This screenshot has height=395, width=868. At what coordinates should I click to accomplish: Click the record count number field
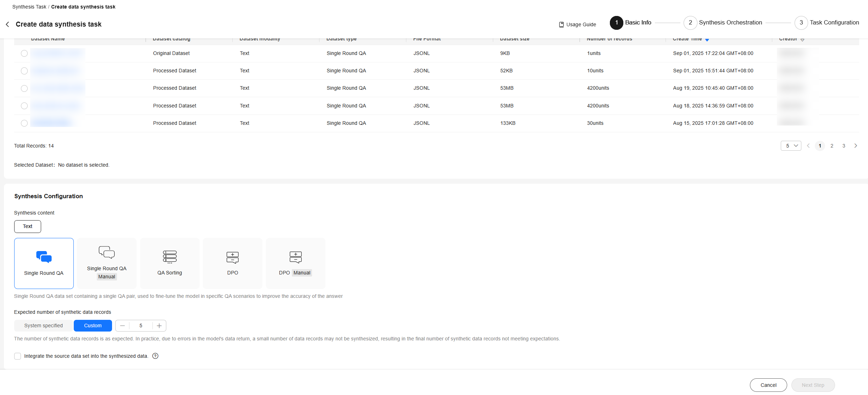coord(141,326)
